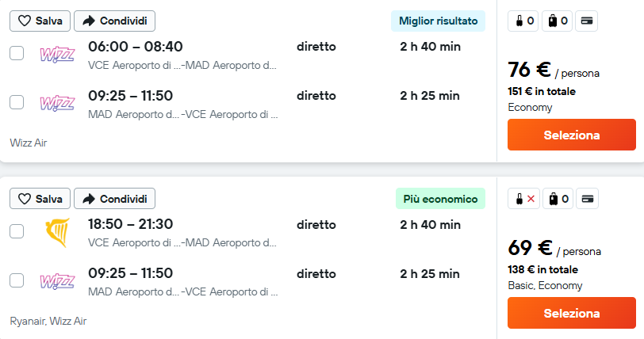The image size is (644, 339).
Task: Check the box for the second 09:25 – 11:50 return flight
Action: [x=17, y=280]
